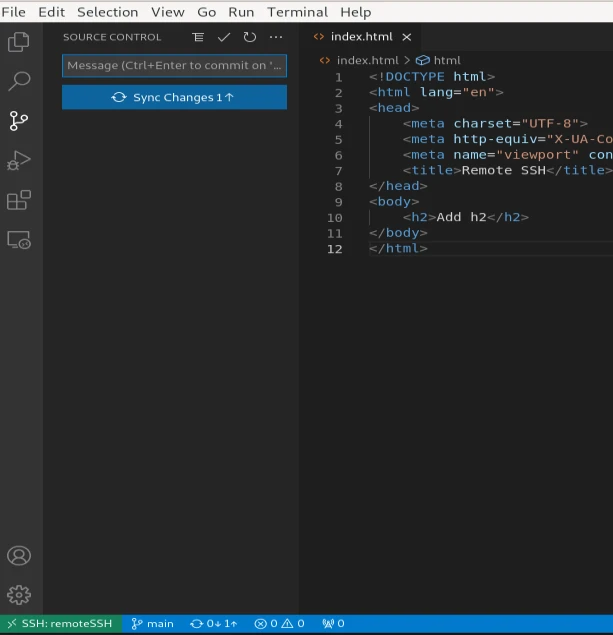
Task: Click the opening body tag on line 9
Action: [x=394, y=201]
